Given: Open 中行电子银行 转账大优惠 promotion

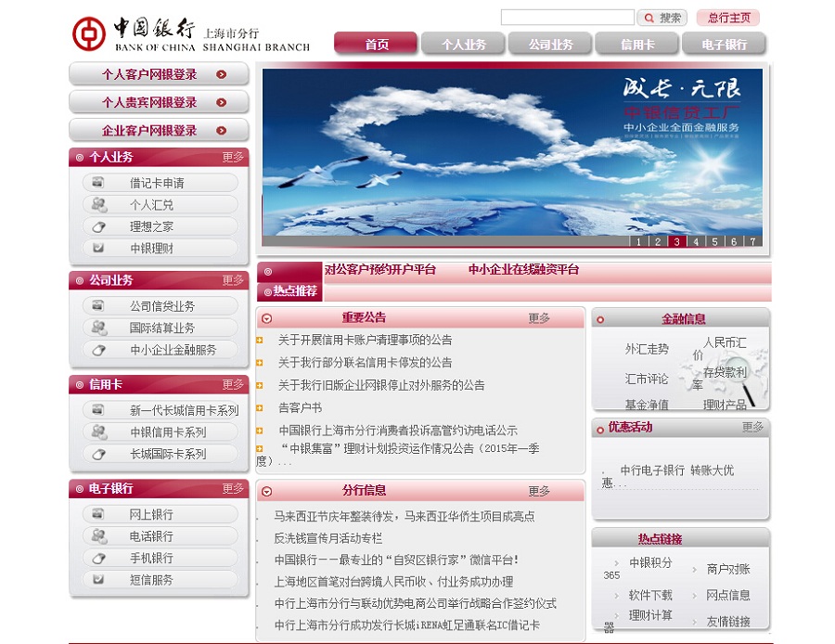Looking at the screenshot, I should [668, 477].
